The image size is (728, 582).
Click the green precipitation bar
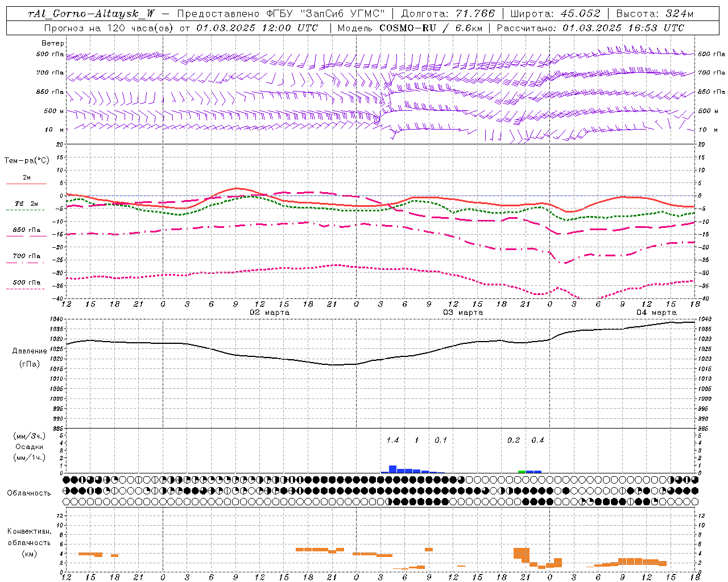coord(522,472)
